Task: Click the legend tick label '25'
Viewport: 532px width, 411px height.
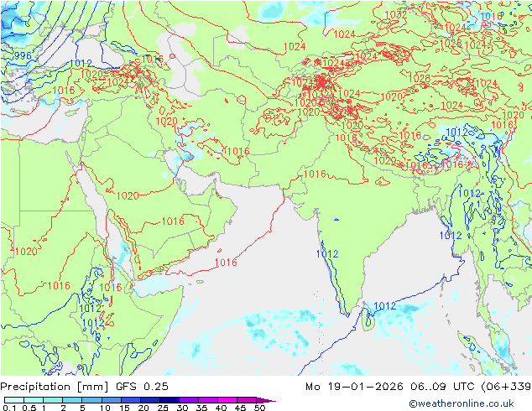Action: tap(163, 408)
